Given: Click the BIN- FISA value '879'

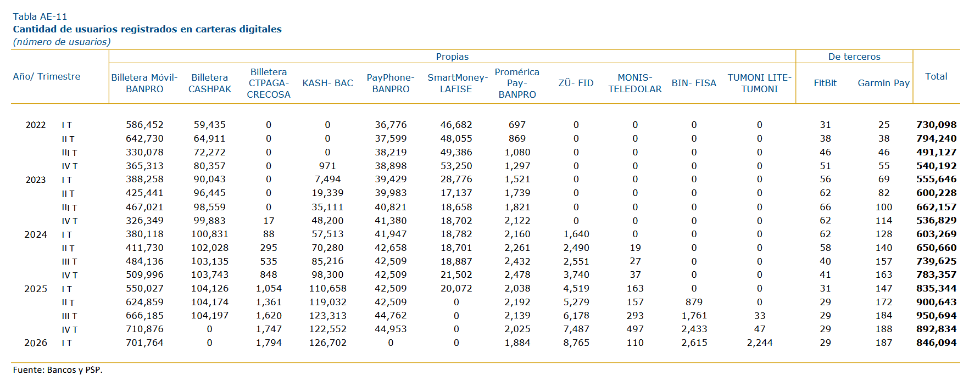Looking at the screenshot, I should (694, 303).
